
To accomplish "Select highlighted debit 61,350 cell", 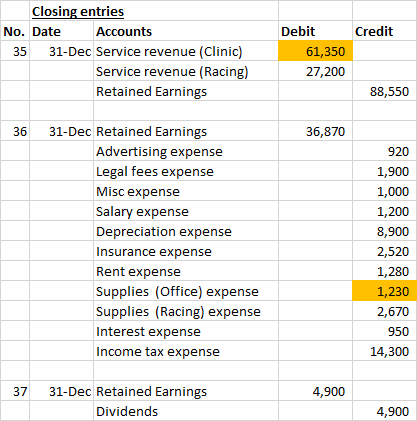I will tap(315, 51).
